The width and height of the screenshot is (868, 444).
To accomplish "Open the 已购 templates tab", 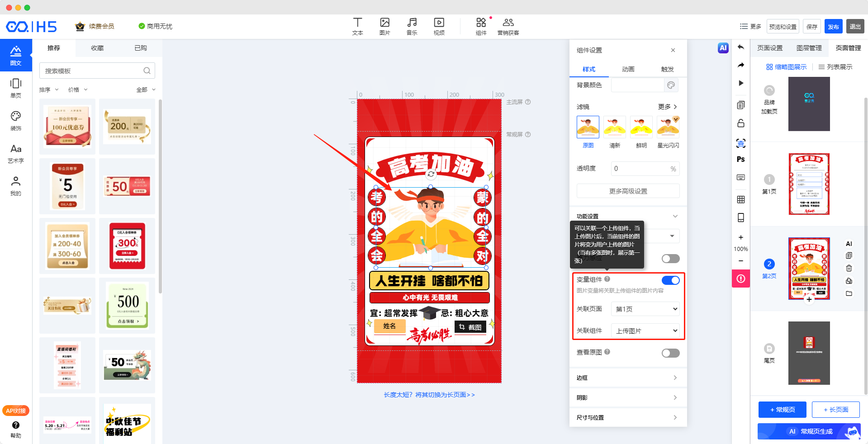I will [x=141, y=48].
